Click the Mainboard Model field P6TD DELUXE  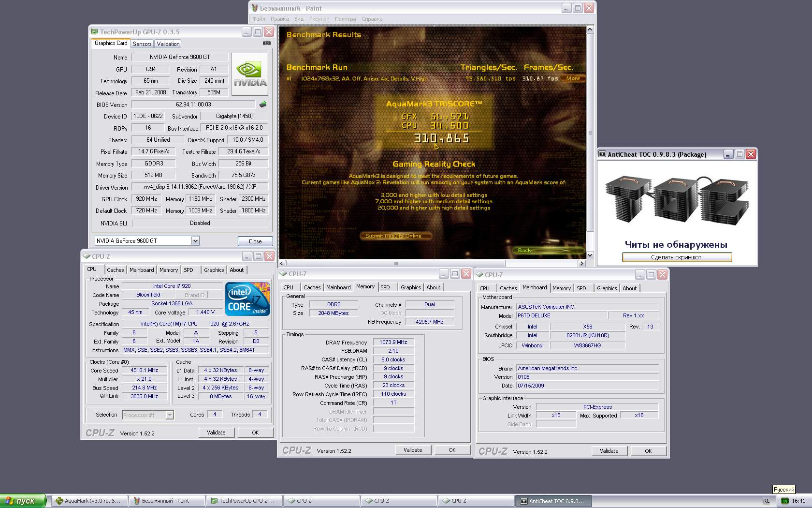[562, 315]
